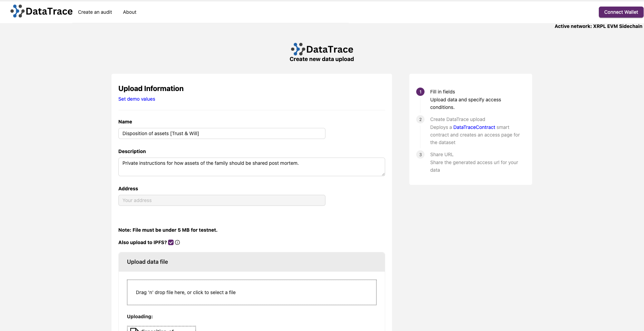Click the Active network XRPL EVM Sidechain text
Viewport: 644px width, 331px height.
pyautogui.click(x=598, y=26)
